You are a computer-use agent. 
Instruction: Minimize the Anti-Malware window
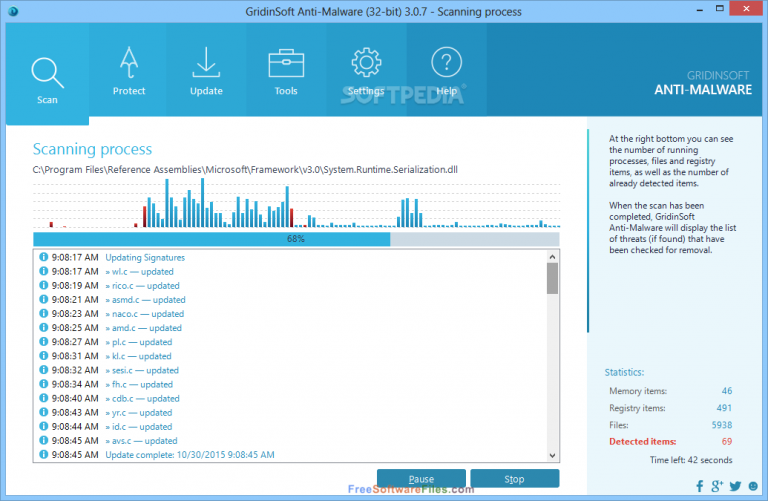[699, 9]
